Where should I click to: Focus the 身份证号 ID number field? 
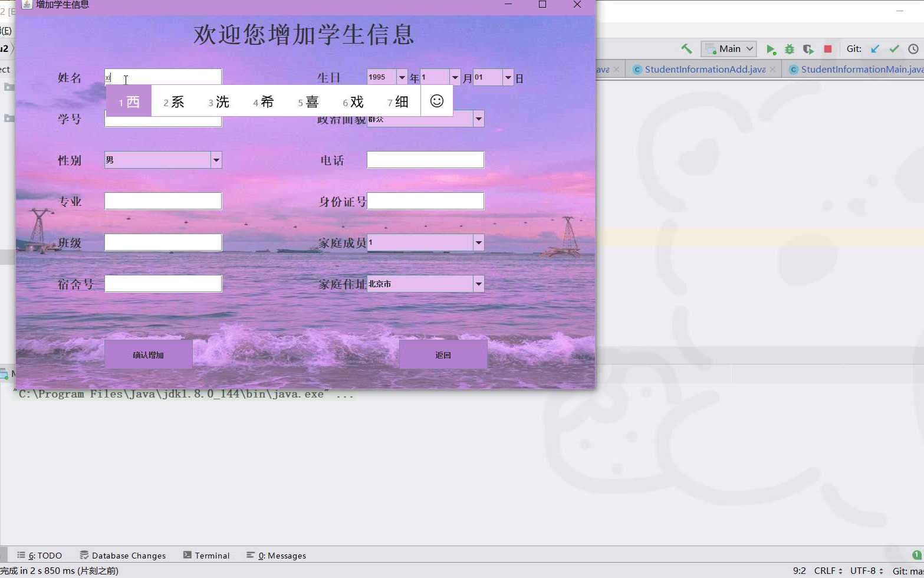pyautogui.click(x=426, y=201)
